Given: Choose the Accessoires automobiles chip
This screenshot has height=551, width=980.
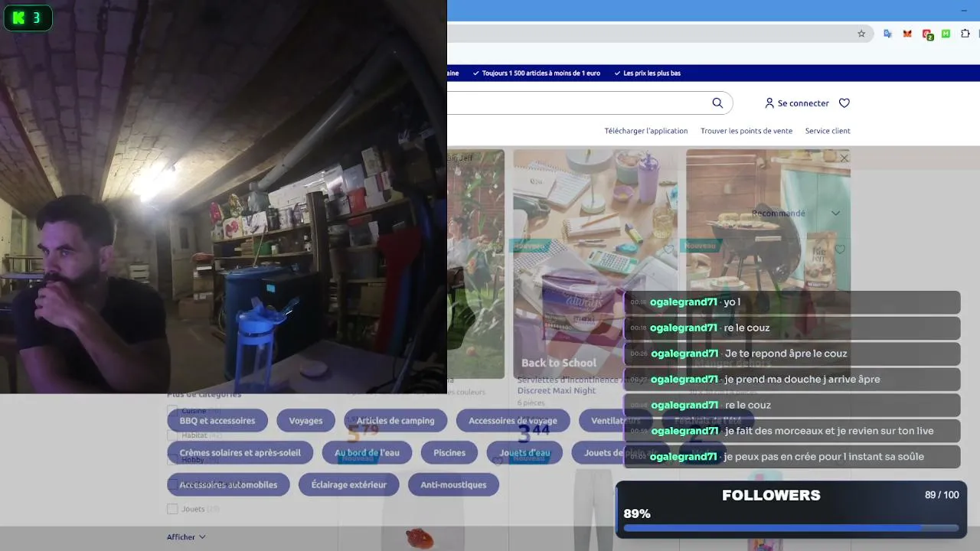Looking at the screenshot, I should (228, 485).
